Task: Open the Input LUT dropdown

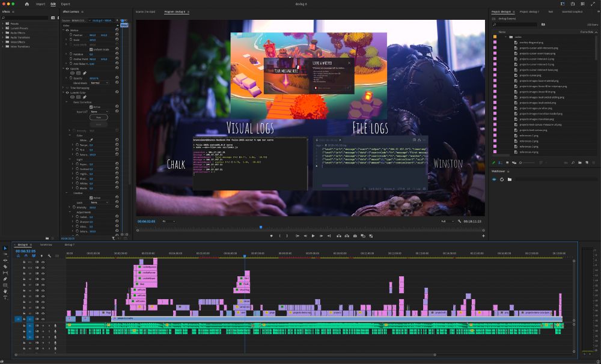Action: click(100, 112)
